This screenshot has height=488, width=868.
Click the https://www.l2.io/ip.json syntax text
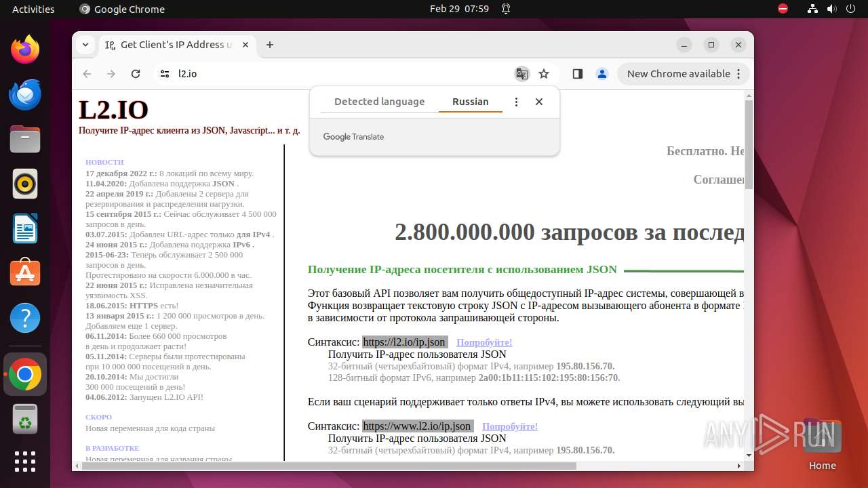[x=417, y=426]
